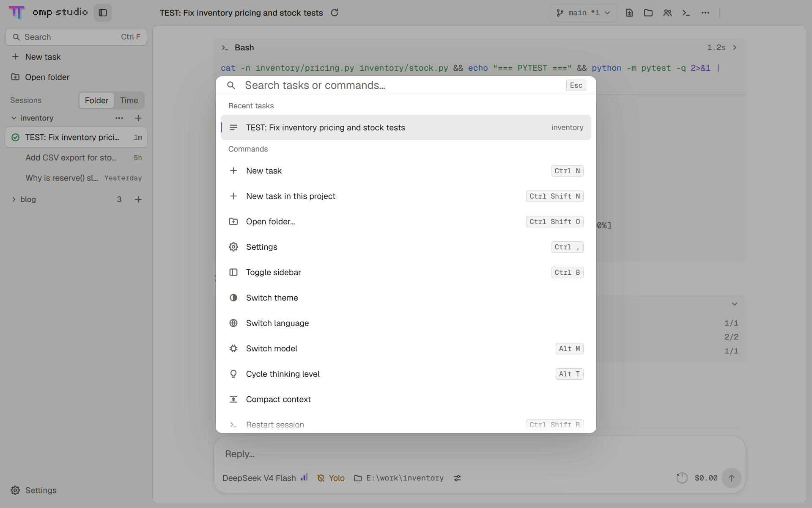Viewport: 812px width, 508px height.
Task: Select Toggle sidebar command in palette
Action: click(406, 272)
